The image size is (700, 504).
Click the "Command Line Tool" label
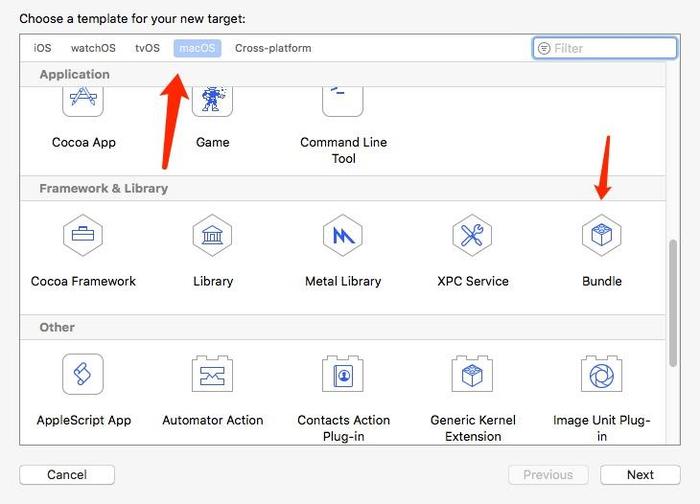[343, 150]
